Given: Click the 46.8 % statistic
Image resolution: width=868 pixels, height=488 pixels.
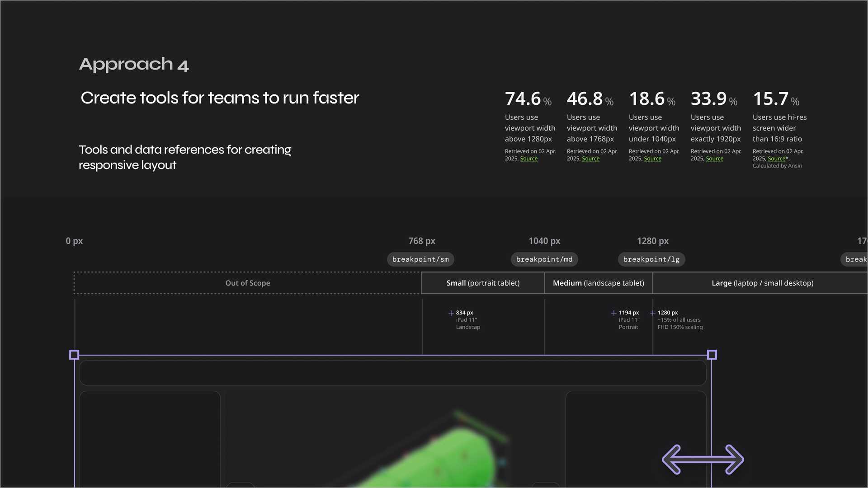Looking at the screenshot, I should click(x=590, y=99).
